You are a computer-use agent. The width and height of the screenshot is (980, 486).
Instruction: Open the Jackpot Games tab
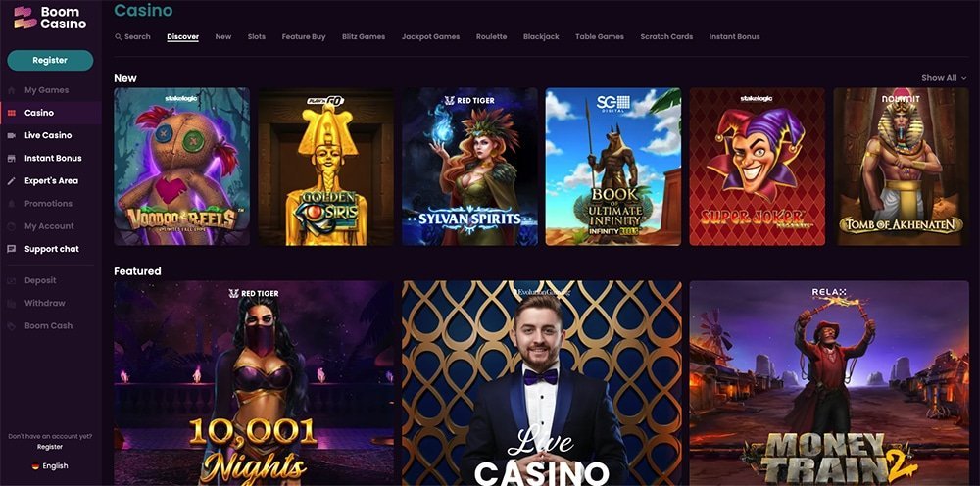pos(430,37)
